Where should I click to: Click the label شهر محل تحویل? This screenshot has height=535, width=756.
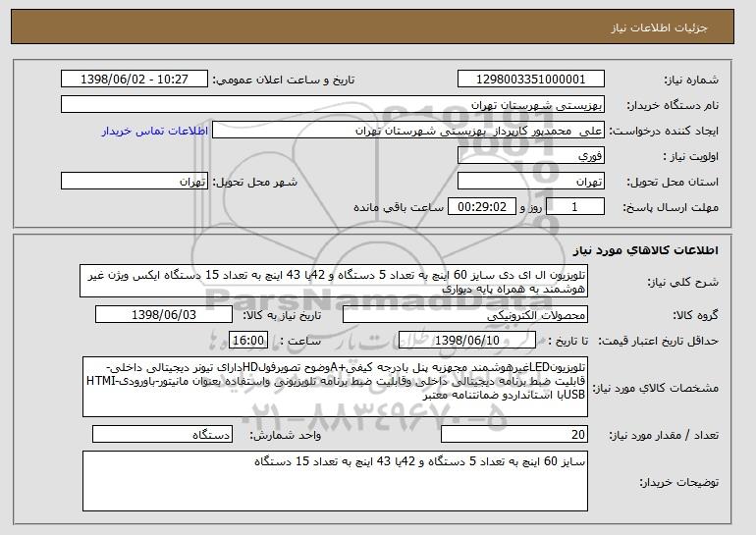click(x=255, y=182)
